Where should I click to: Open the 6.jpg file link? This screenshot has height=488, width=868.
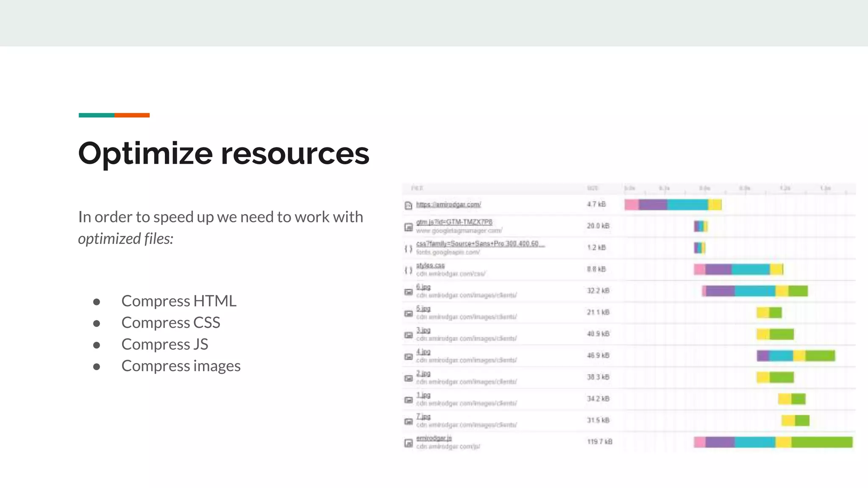click(x=423, y=287)
